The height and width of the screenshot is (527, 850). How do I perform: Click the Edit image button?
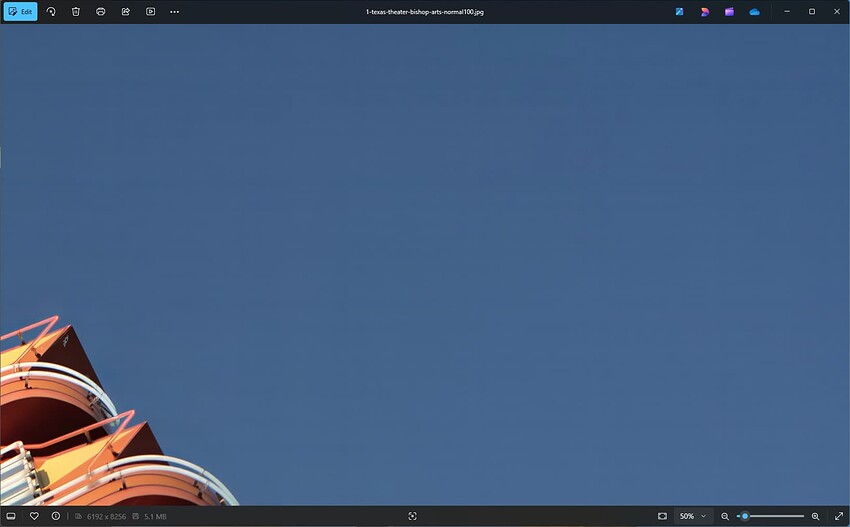[x=20, y=11]
